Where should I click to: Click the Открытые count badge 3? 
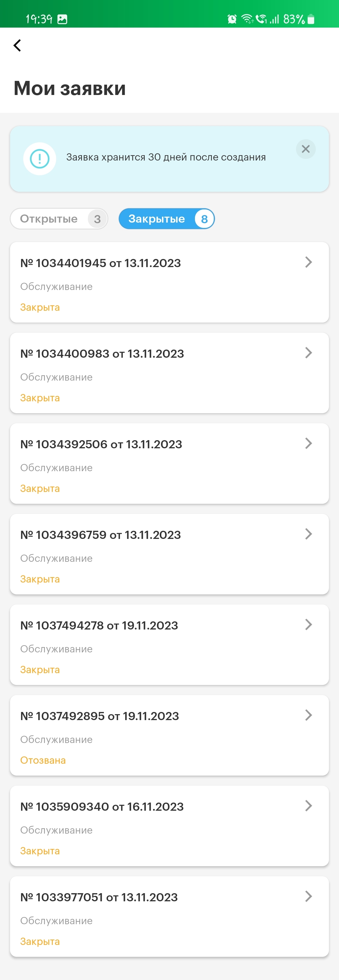click(97, 219)
